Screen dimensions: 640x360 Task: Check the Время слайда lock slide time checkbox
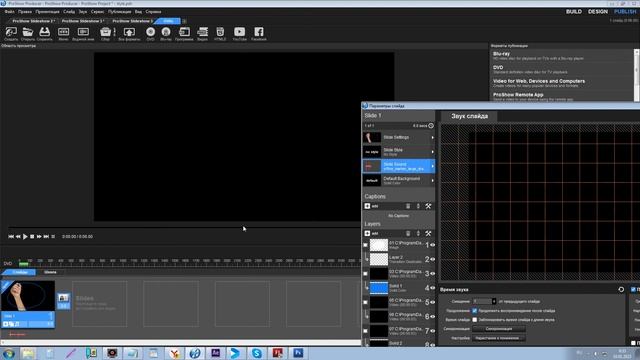475,320
